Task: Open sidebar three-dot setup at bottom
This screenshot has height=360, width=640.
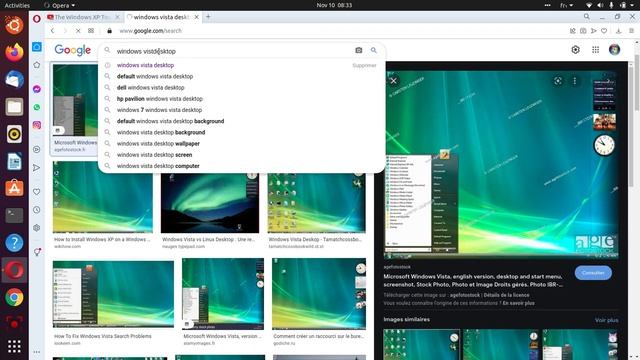Action: coord(37,352)
